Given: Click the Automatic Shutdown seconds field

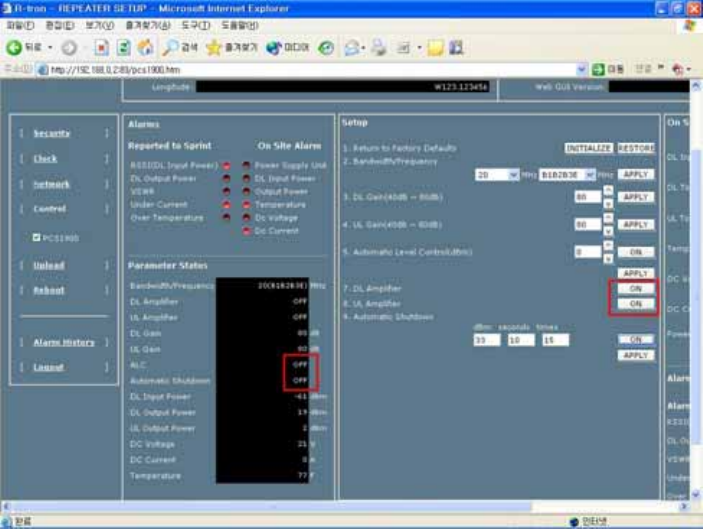Looking at the screenshot, I should pos(521,340).
